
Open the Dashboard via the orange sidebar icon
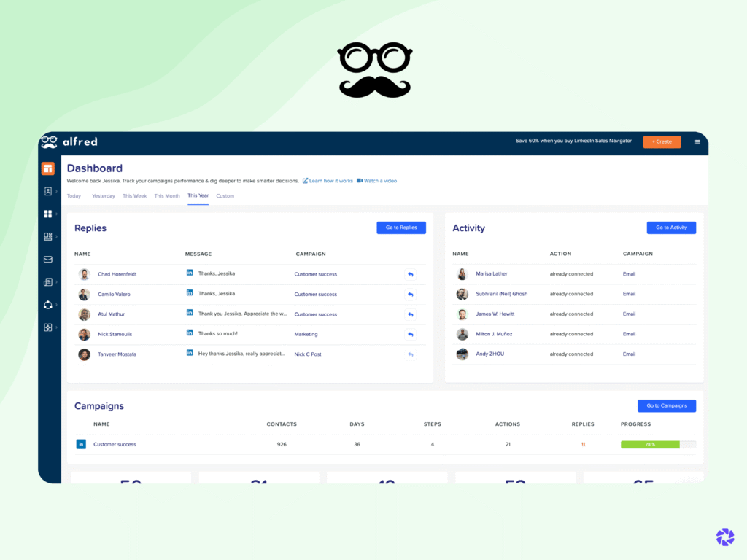click(x=48, y=168)
